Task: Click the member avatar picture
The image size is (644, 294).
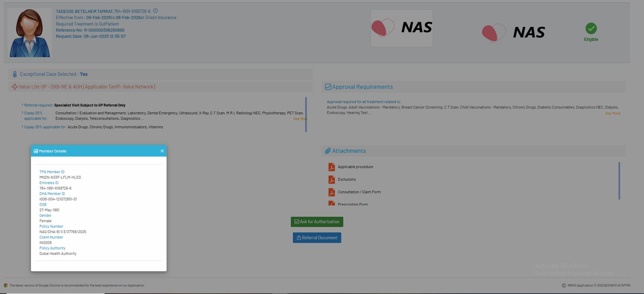Action: click(x=30, y=33)
